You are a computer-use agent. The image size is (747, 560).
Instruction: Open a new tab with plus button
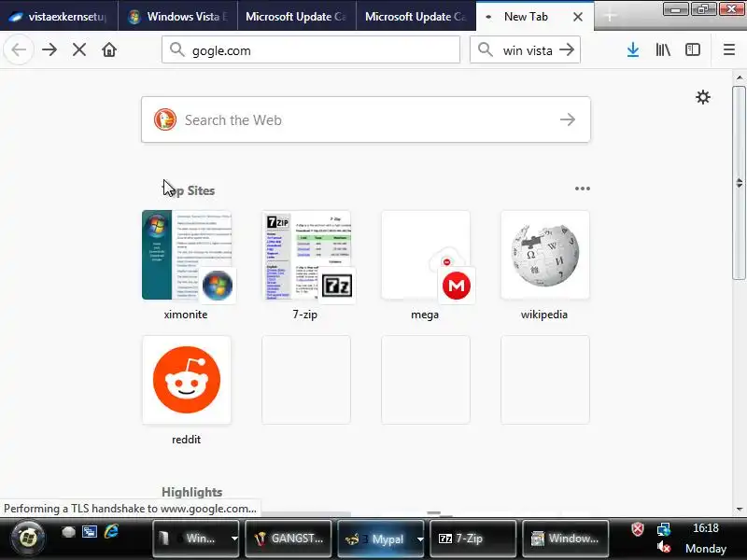coord(610,16)
